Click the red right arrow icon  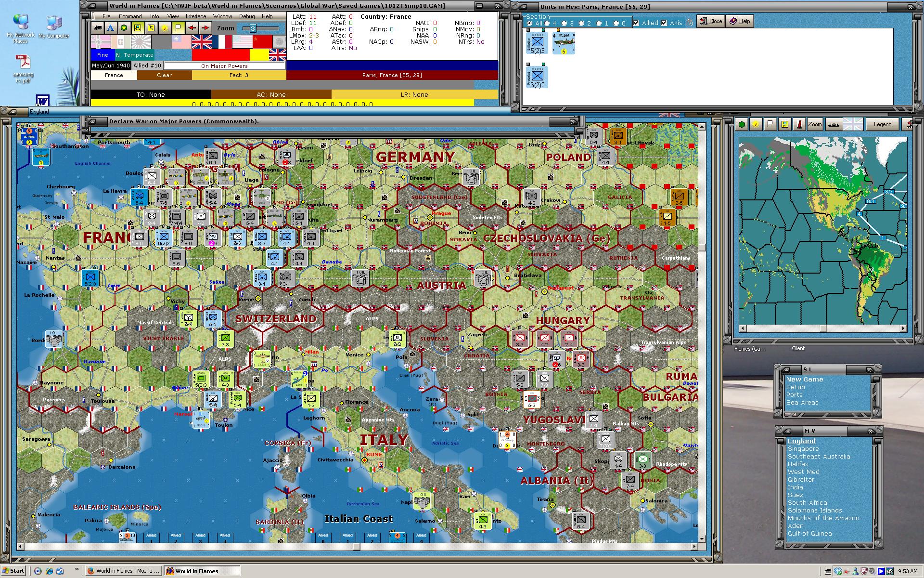205,28
